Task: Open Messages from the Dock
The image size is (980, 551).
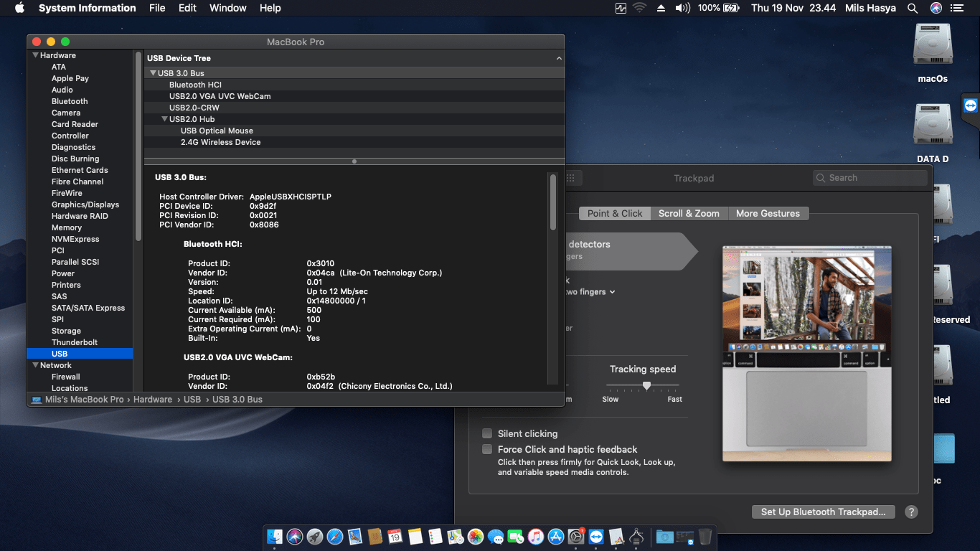Action: click(x=496, y=537)
